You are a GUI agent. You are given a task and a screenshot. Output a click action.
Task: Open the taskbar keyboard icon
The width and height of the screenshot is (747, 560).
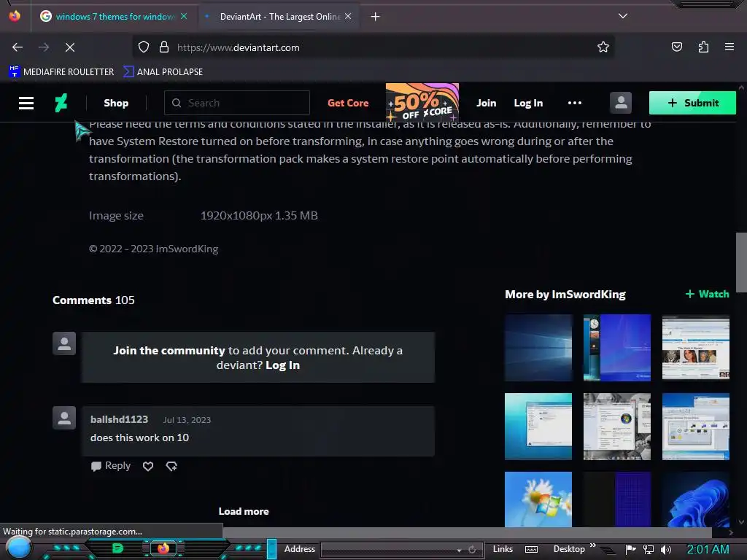[531, 550]
